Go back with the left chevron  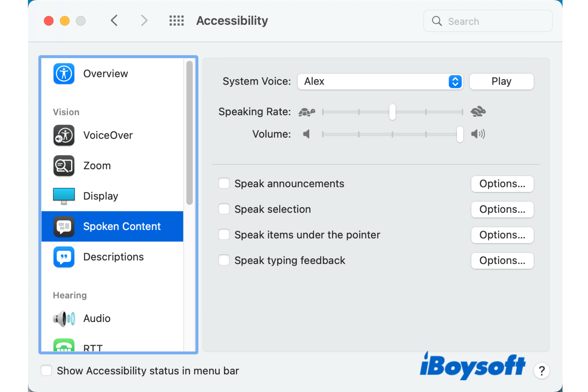tap(114, 21)
